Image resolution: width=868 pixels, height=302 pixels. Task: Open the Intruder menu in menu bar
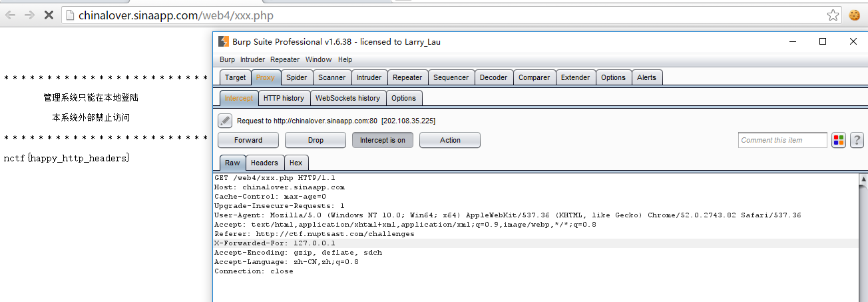(252, 59)
